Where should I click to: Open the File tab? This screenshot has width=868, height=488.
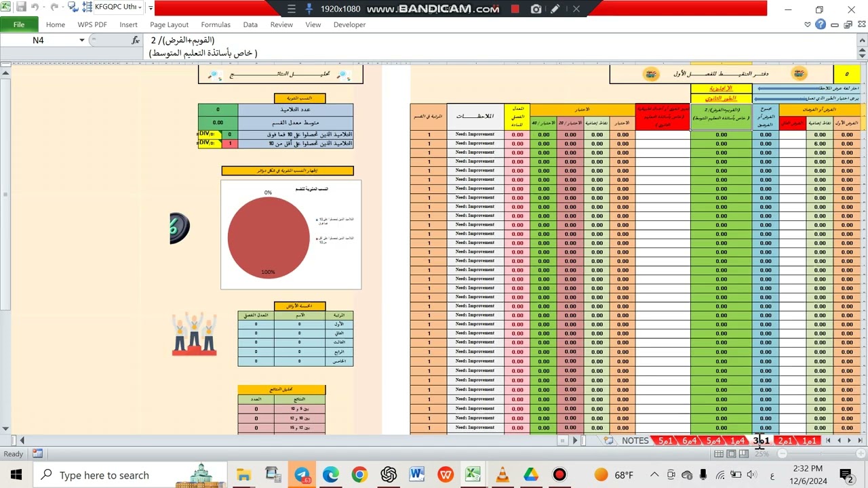point(19,24)
